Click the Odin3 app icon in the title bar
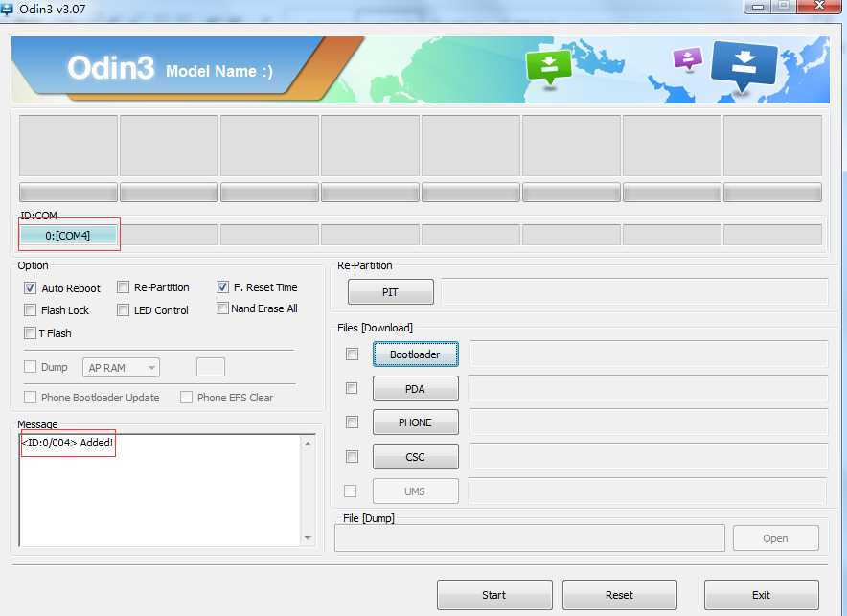 [7, 9]
